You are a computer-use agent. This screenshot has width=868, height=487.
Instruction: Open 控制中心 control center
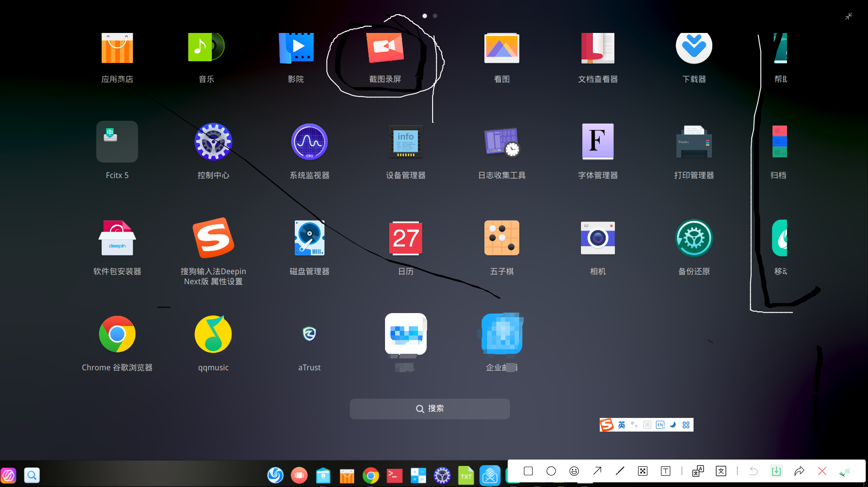213,141
